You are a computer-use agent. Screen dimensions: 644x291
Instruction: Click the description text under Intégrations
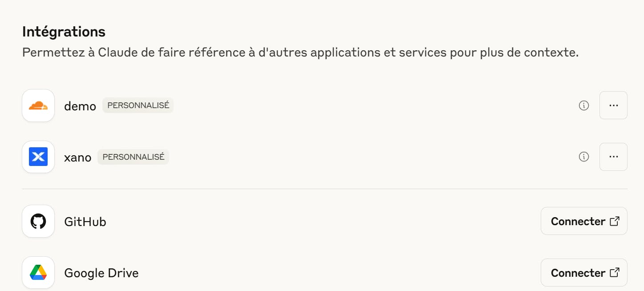(300, 53)
